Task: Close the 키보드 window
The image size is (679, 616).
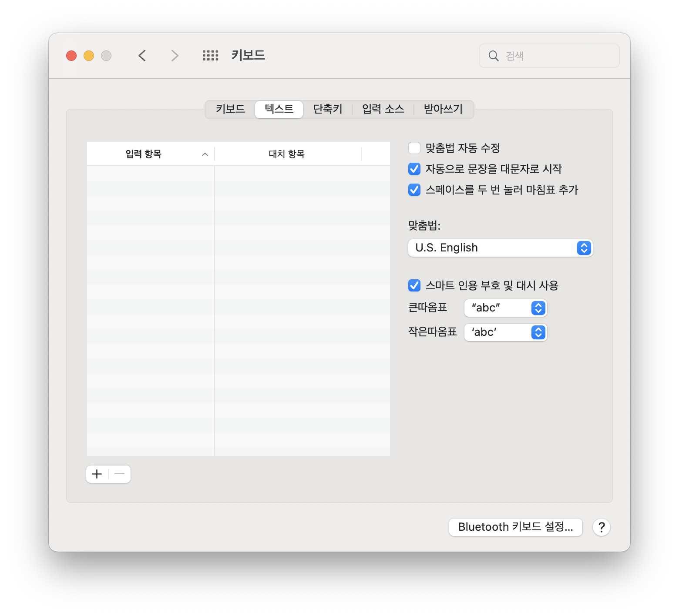Action: tap(71, 56)
